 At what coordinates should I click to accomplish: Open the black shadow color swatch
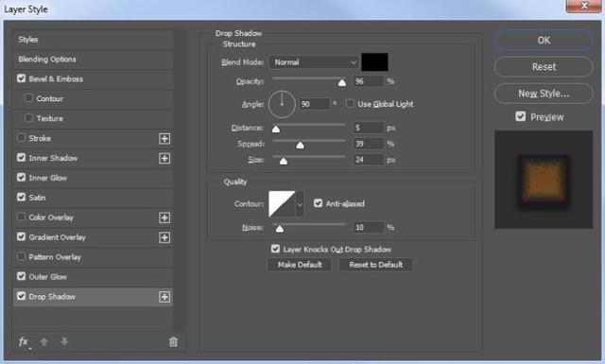[374, 62]
